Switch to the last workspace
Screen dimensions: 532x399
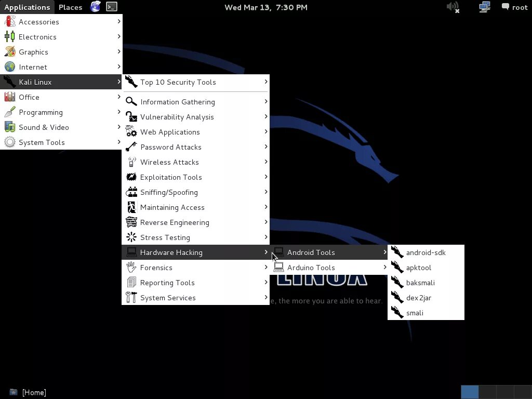(523, 392)
